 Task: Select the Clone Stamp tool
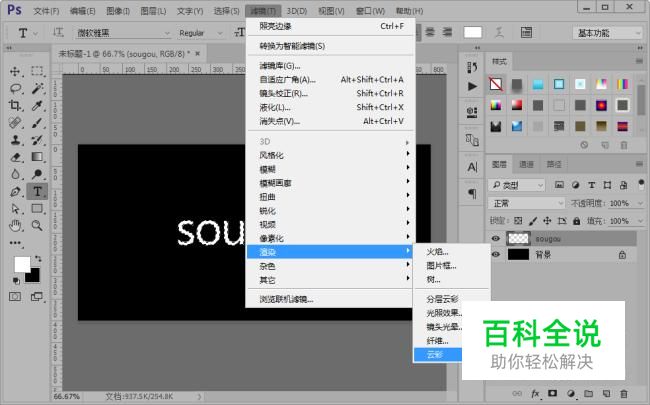[x=15, y=140]
